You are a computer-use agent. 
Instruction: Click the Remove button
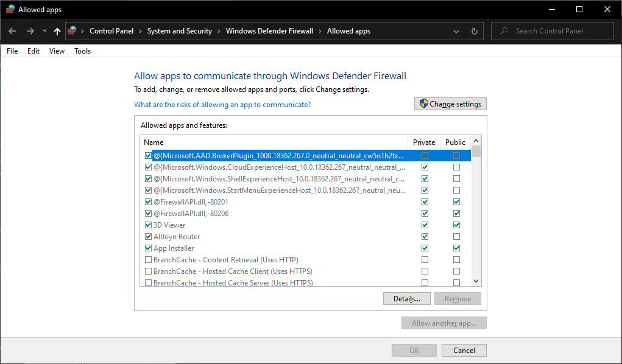point(458,299)
